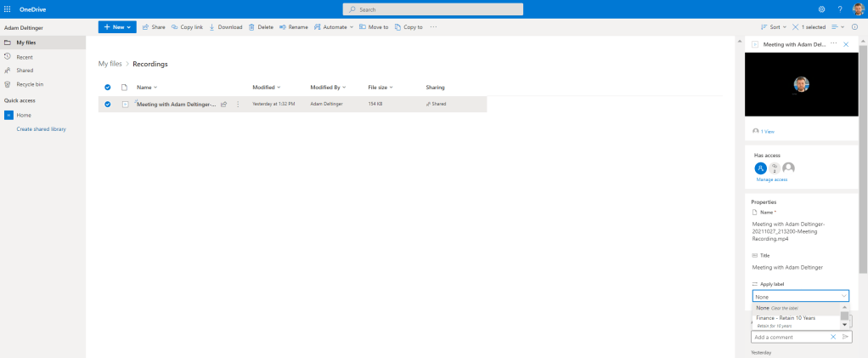Image resolution: width=868 pixels, height=358 pixels.
Task: Click the Download toolbar button
Action: (x=225, y=27)
